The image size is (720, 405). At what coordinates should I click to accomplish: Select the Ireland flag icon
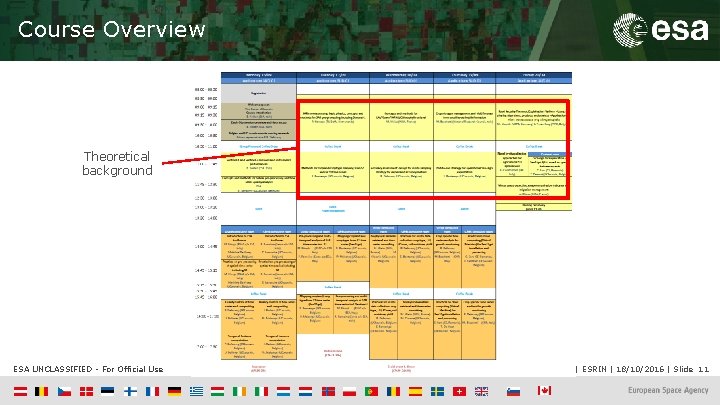pos(239,391)
